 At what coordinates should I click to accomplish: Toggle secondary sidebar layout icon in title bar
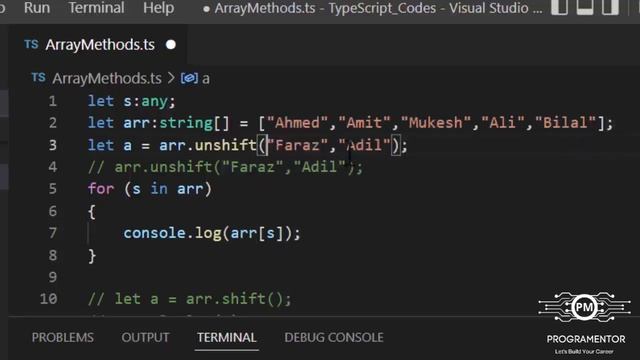point(610,7)
